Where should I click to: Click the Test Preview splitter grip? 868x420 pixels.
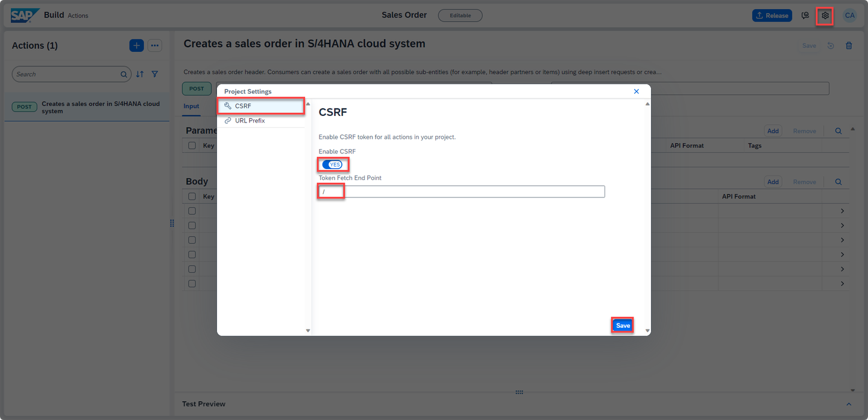519,392
